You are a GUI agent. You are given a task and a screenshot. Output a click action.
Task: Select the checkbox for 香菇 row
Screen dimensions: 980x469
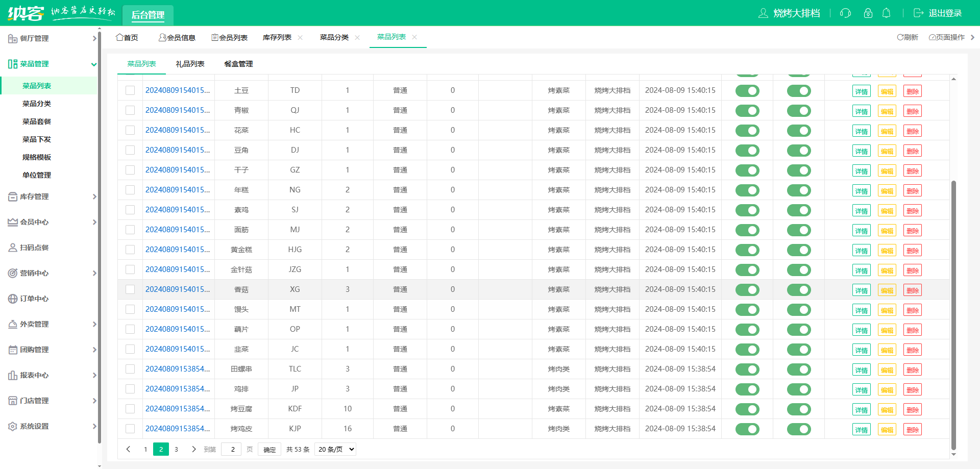pos(130,289)
